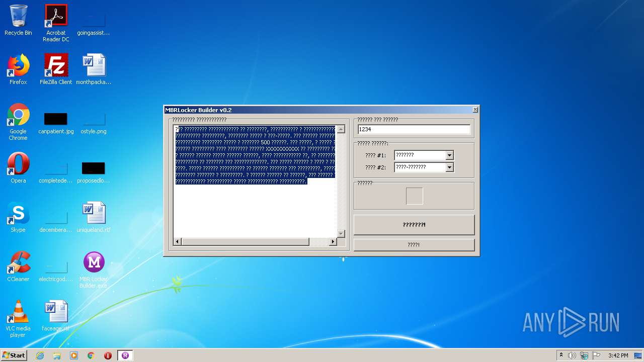Expand the #1 combo box

click(x=450, y=155)
